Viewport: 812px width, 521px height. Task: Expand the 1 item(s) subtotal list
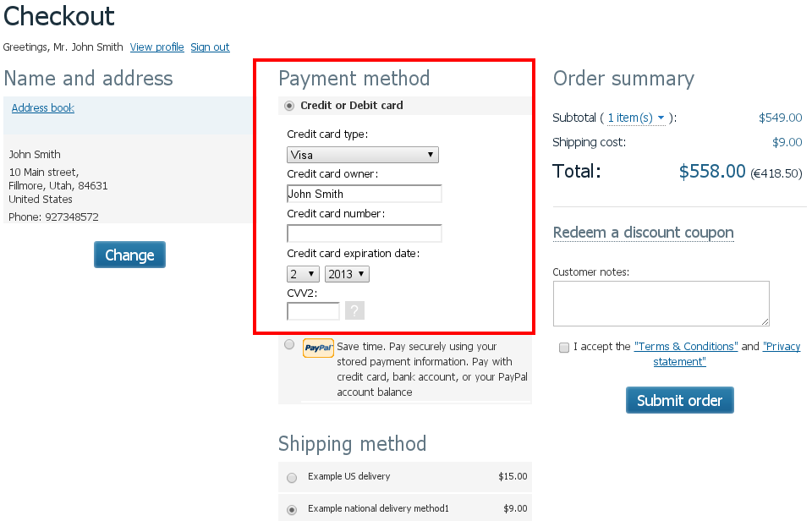pyautogui.click(x=636, y=118)
